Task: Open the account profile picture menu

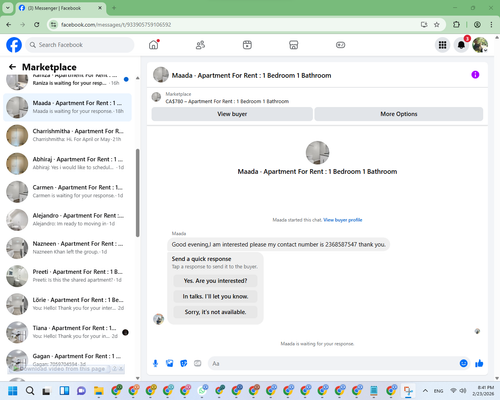Action: coord(480,45)
